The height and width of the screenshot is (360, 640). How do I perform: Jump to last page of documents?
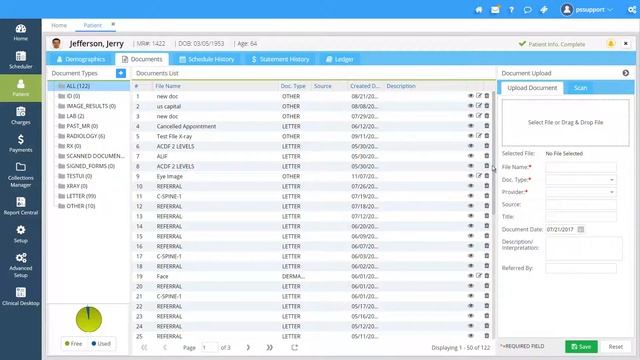pos(269,347)
